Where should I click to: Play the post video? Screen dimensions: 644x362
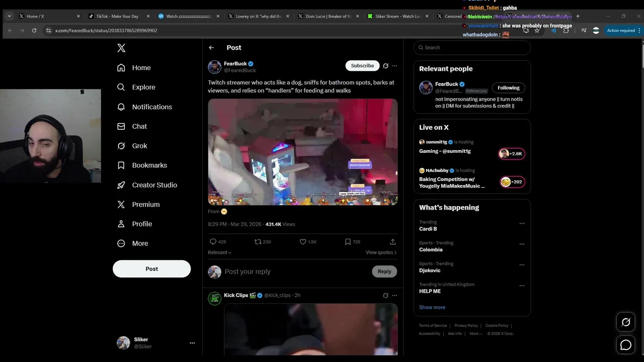[x=303, y=152]
